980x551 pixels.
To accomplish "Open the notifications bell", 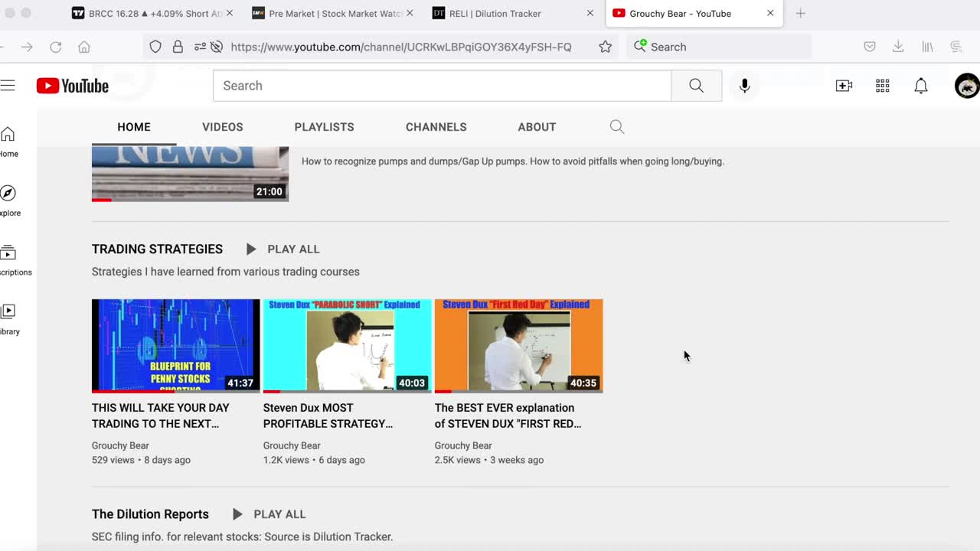I will (x=921, y=86).
